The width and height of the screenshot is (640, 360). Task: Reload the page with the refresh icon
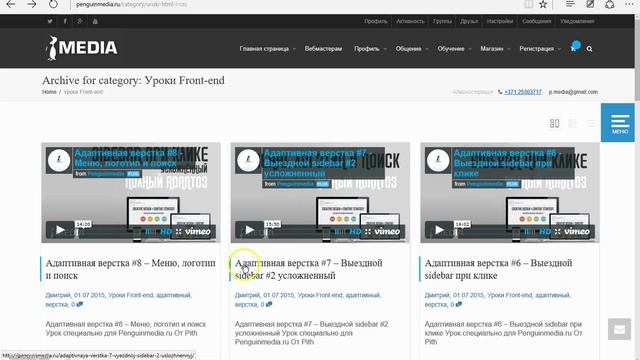[x=53, y=4]
